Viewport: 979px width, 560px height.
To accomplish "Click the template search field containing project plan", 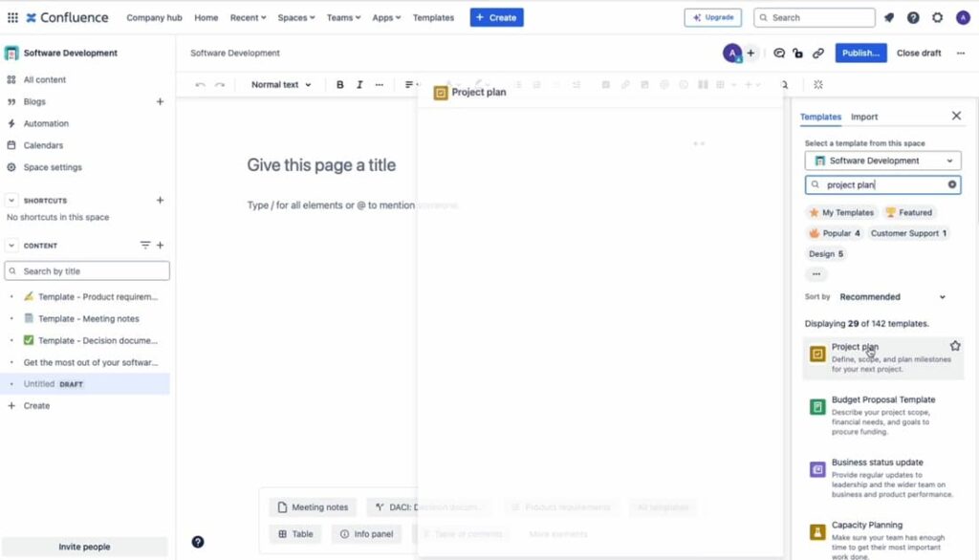I will click(x=881, y=184).
